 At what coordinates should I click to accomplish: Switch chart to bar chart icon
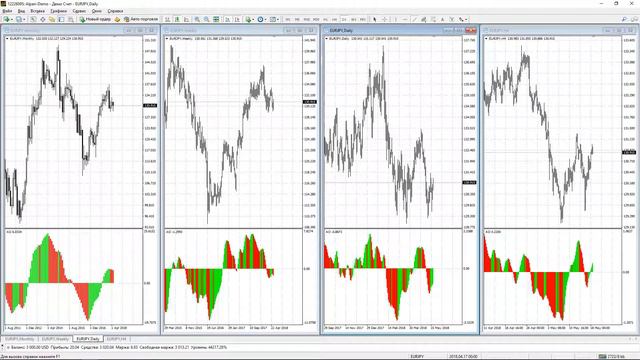[168, 19]
